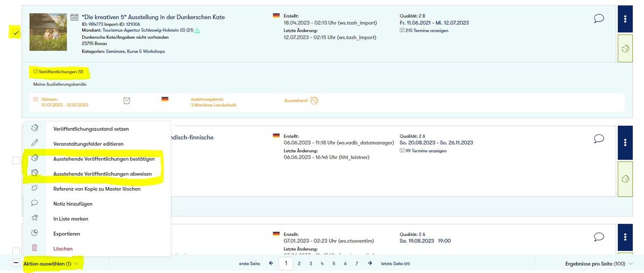Jump to letzte Seite link
This screenshot has height=273, width=644.
pos(395,264)
